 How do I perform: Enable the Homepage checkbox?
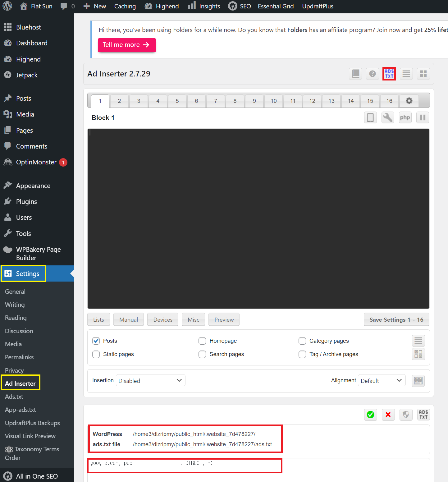[x=202, y=341]
